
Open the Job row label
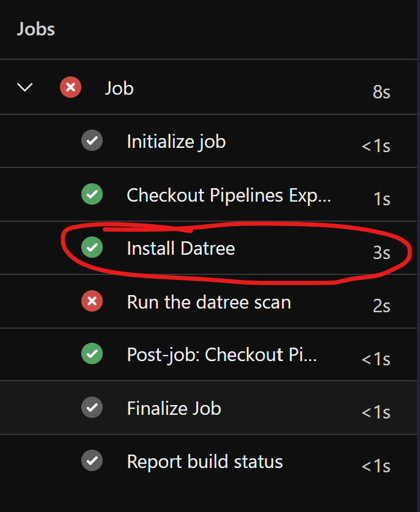[119, 88]
